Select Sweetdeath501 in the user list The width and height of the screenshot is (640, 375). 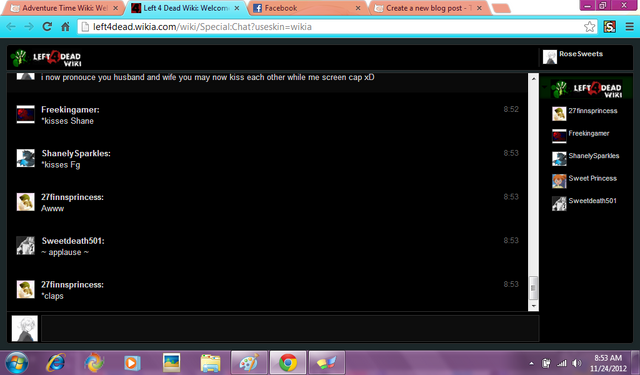point(586,202)
